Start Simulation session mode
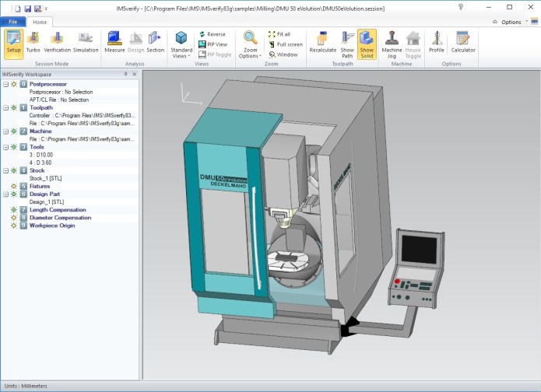The width and height of the screenshot is (541, 392). (86, 43)
